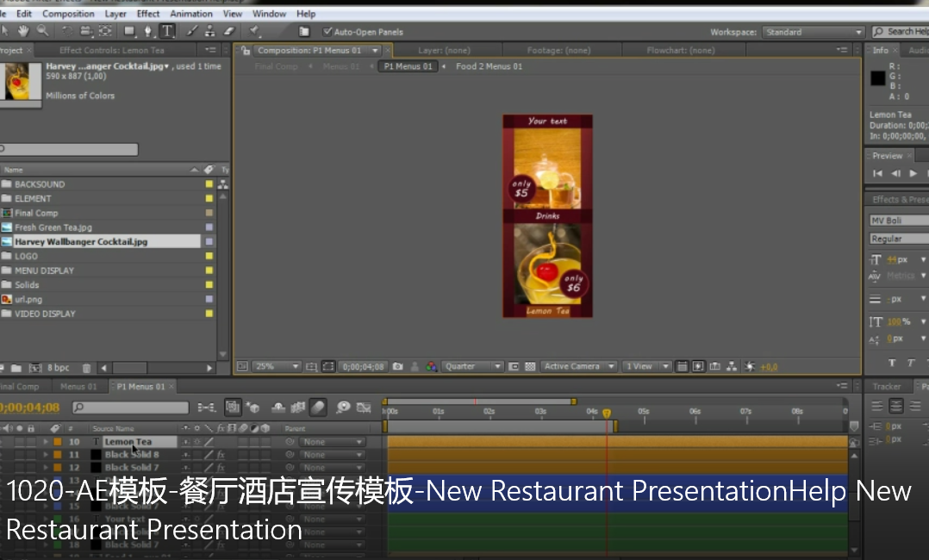Take a snapshot with the camera icon
This screenshot has width=929, height=560.
coord(397,367)
